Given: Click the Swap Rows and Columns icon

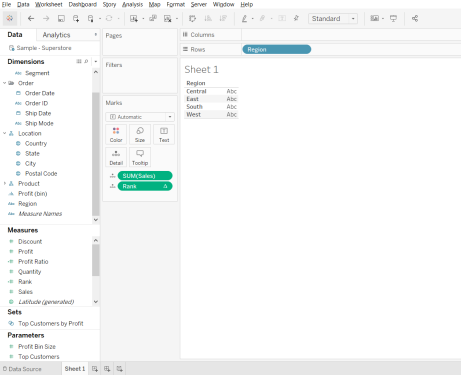Looking at the screenshot, I should 192,18.
